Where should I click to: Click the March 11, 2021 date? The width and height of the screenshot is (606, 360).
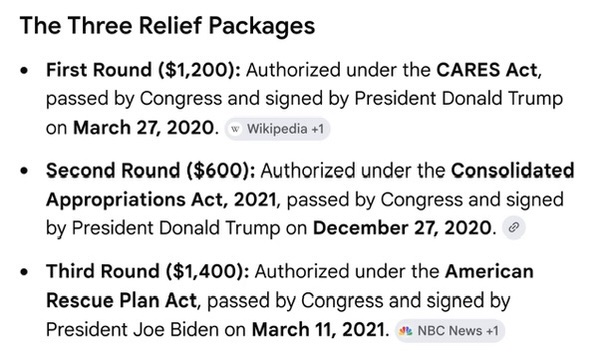click(x=318, y=330)
